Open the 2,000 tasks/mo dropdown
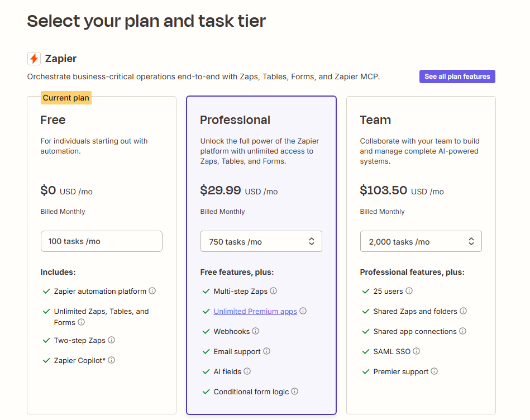This screenshot has width=530, height=420. pos(421,241)
